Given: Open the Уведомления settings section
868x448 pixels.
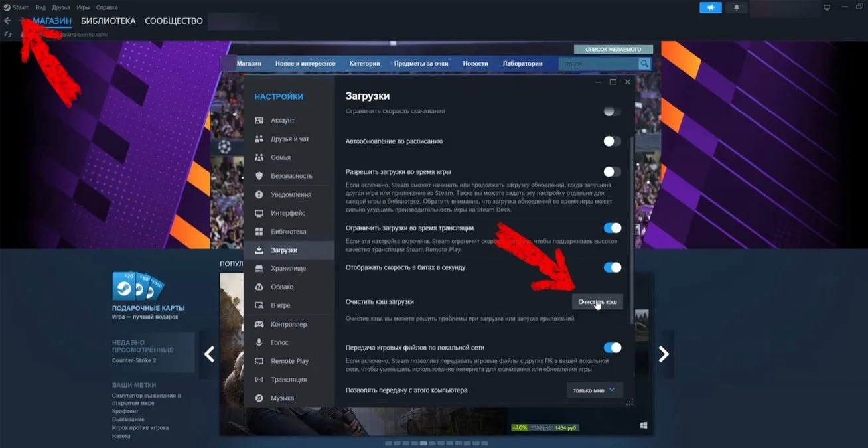Looking at the screenshot, I should 289,194.
